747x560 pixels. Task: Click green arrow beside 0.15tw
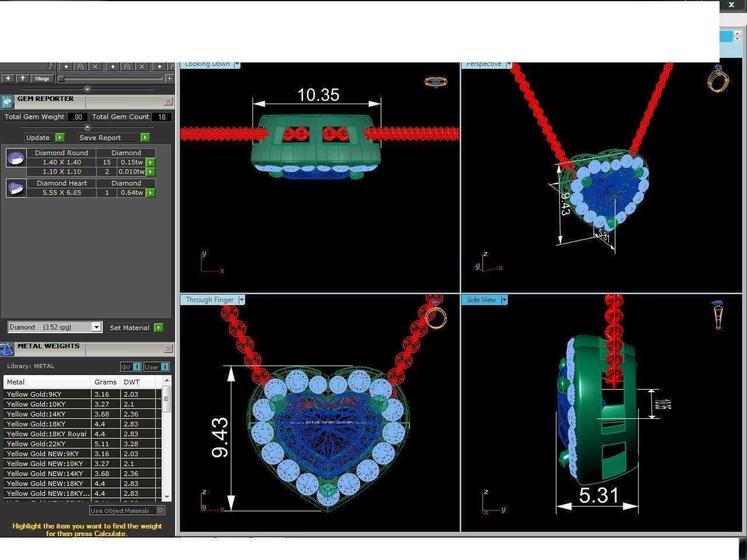tap(151, 162)
